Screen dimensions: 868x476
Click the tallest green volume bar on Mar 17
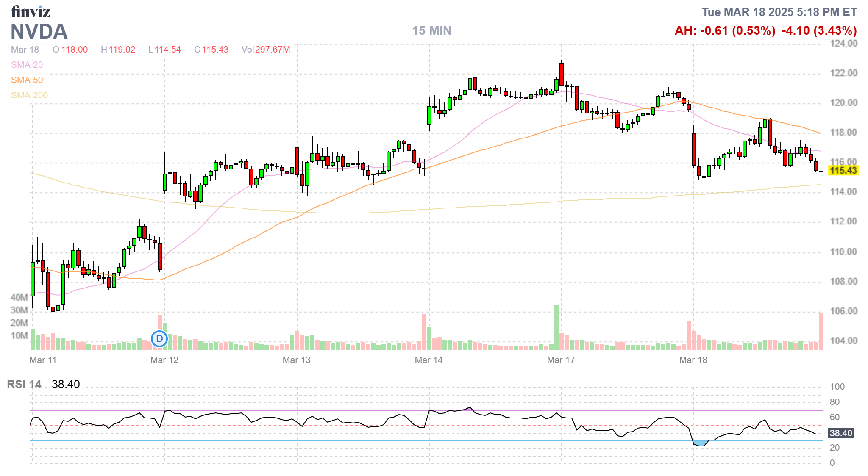point(556,327)
